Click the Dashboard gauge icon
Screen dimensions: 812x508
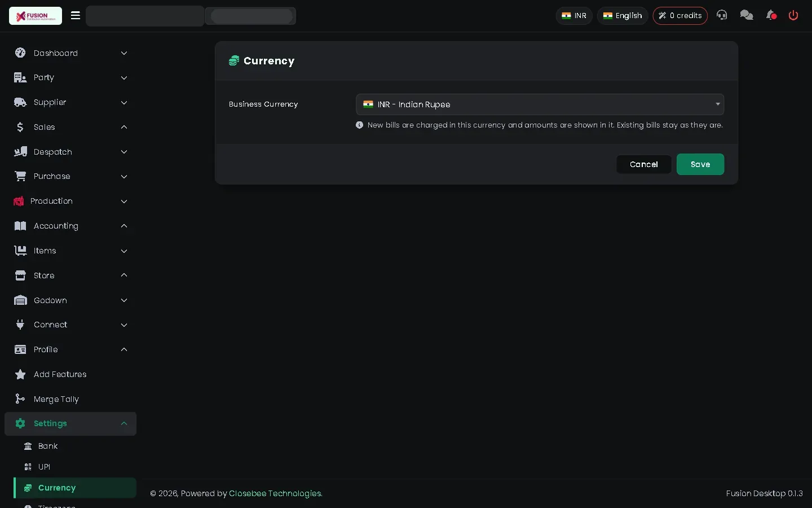(x=20, y=53)
